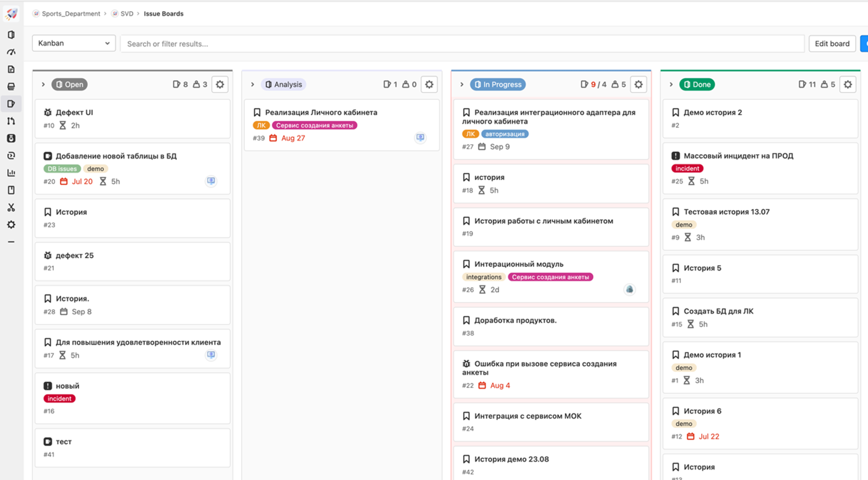
Task: Open list settings gear for Done column
Action: tap(848, 85)
